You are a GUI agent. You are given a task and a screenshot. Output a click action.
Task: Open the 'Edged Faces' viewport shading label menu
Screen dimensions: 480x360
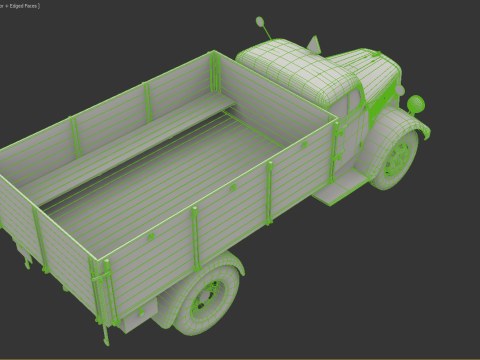pyautogui.click(x=19, y=6)
